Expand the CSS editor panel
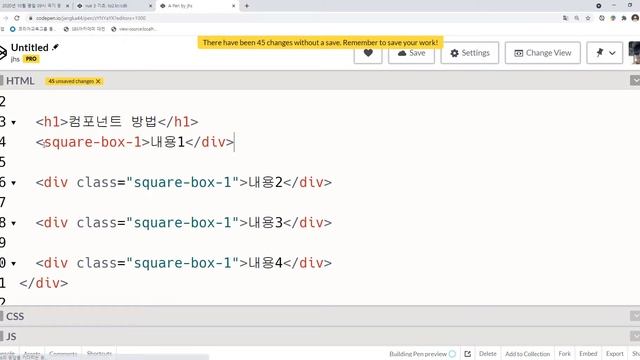Screen dimensions: 640x360 click(15, 316)
